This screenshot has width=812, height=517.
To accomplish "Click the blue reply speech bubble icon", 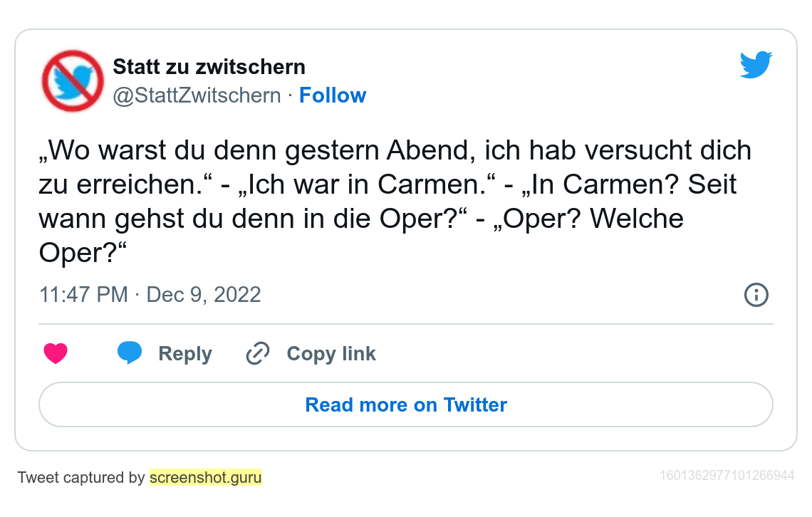I will coord(129,353).
